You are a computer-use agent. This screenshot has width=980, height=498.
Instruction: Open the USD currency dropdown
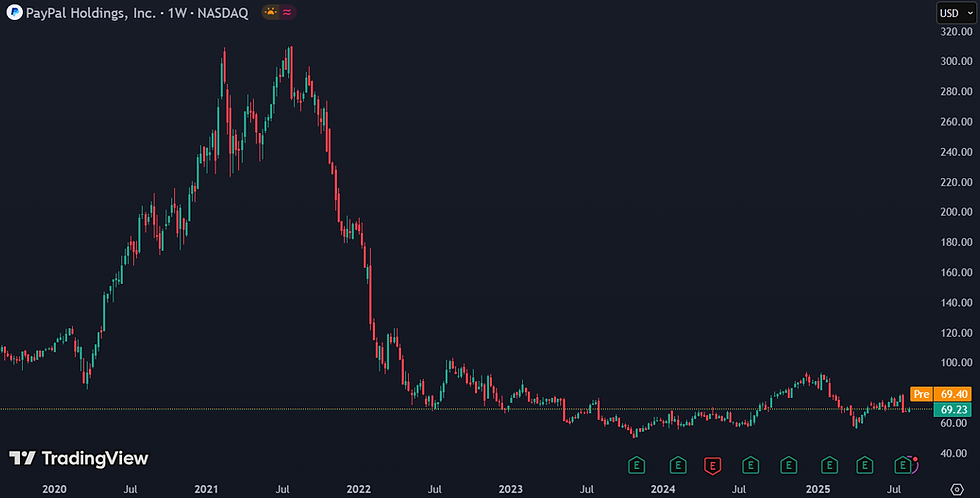tap(956, 13)
